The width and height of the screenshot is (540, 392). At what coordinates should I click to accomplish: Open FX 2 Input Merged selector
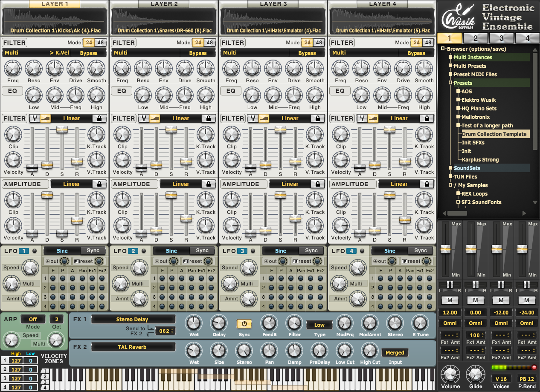[x=395, y=352]
